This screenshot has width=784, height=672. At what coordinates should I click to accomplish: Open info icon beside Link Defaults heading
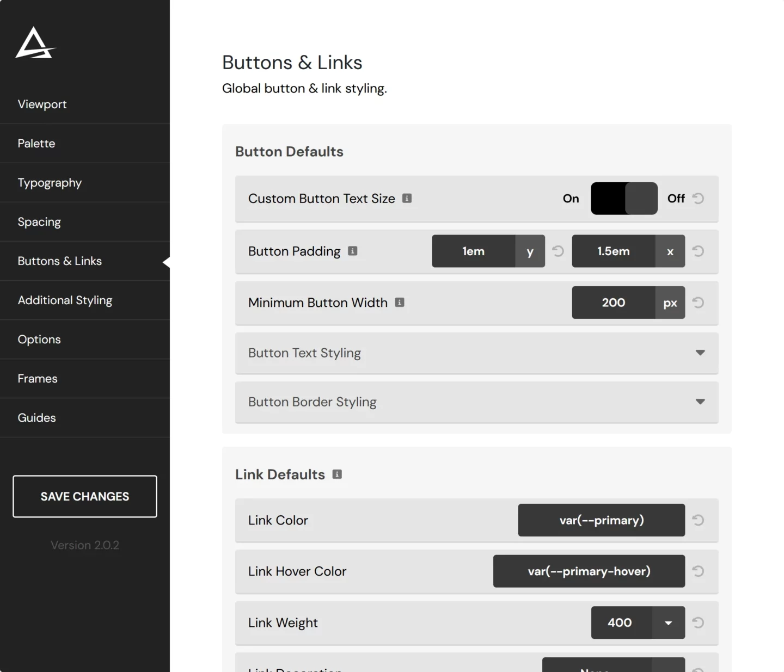[337, 474]
